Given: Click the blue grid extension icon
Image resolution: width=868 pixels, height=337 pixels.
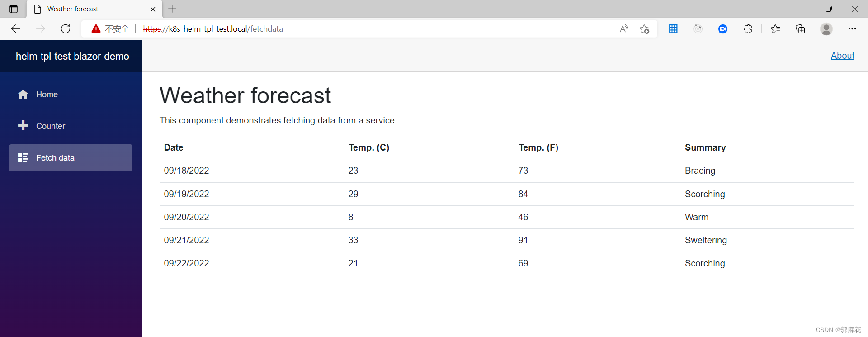Looking at the screenshot, I should 673,29.
